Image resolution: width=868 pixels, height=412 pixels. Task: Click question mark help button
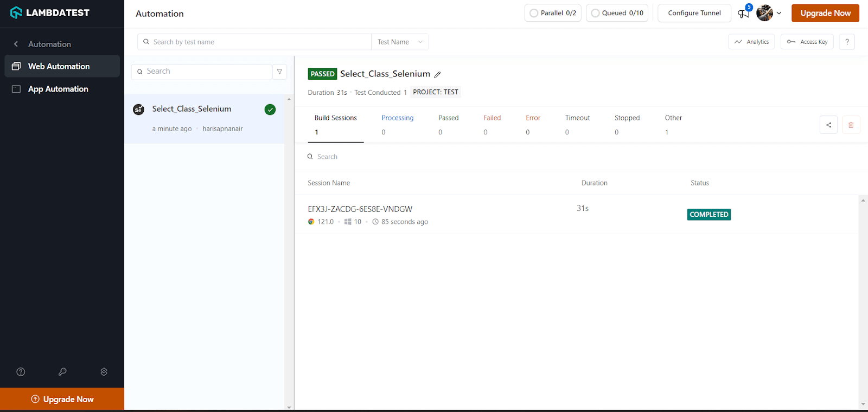click(x=847, y=42)
